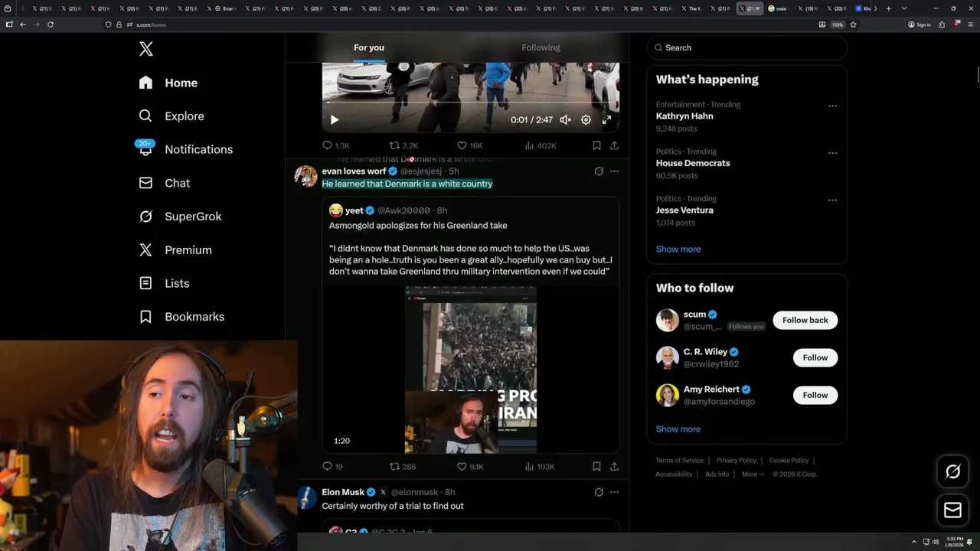Open Terms of Service link

[679, 460]
